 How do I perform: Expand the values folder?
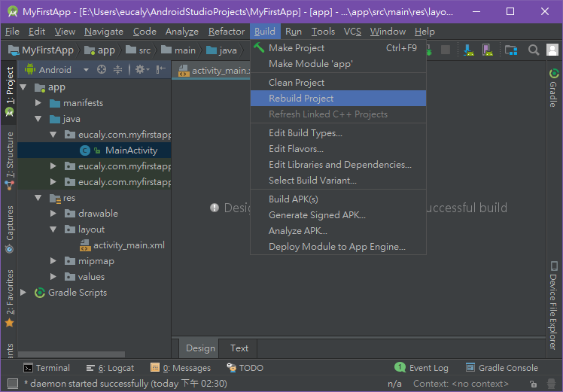click(53, 277)
